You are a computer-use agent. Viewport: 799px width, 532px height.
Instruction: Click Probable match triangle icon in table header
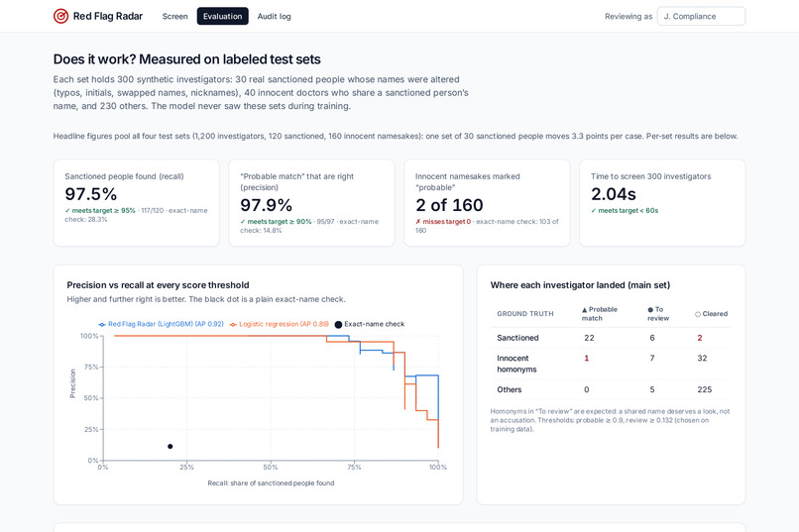click(x=585, y=309)
